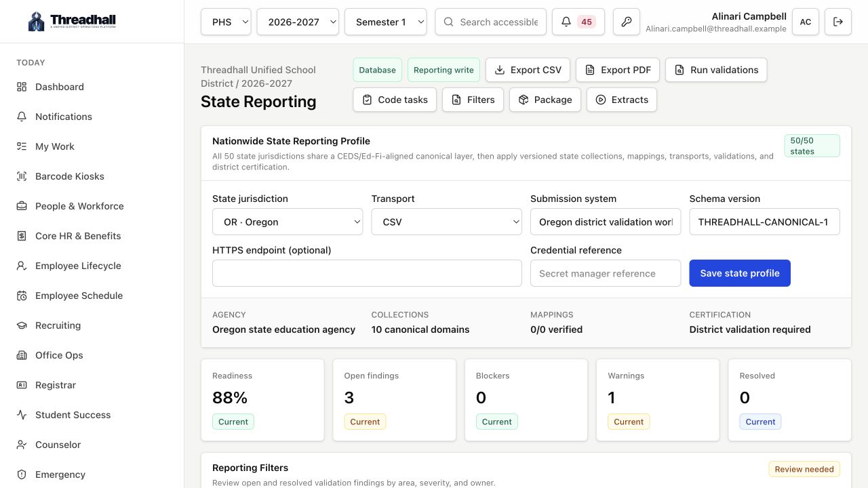Click Export CSV button
Screen dimensions: 868x488
[528, 70]
